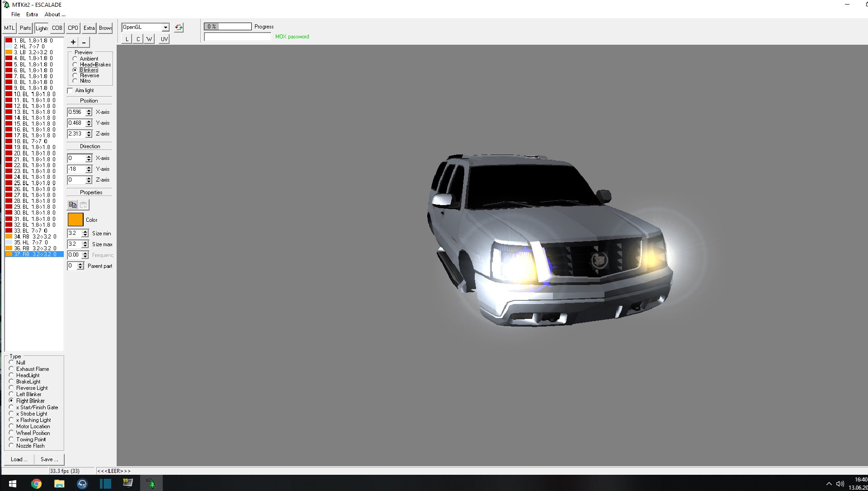Image resolution: width=868 pixels, height=491 pixels.
Task: Open the Extra menu in menu bar
Action: [32, 14]
